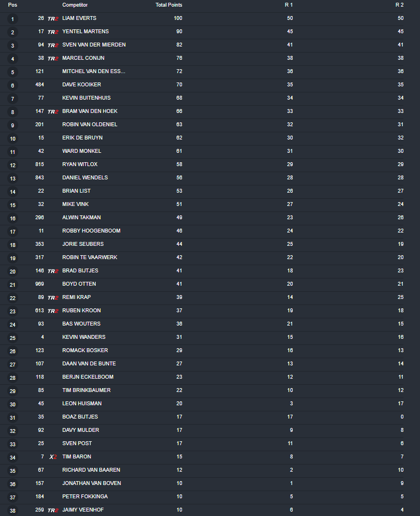Viewport: 420px width, 516px height.
Task: Click the TR2 logo beside Remi Krap
Action: 53,297
